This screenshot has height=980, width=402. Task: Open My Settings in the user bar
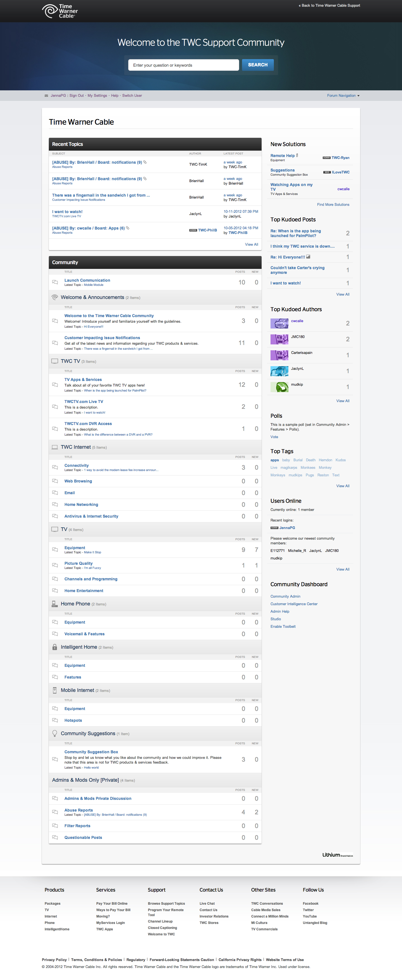pyautogui.click(x=97, y=96)
